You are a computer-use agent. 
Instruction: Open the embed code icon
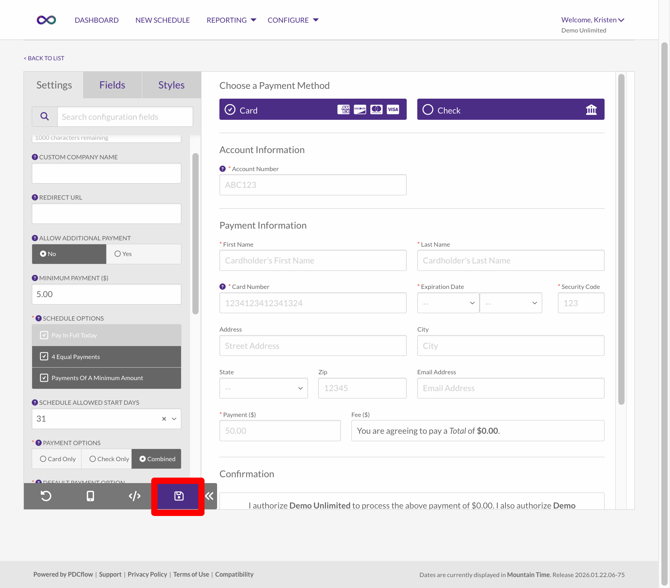pos(134,496)
